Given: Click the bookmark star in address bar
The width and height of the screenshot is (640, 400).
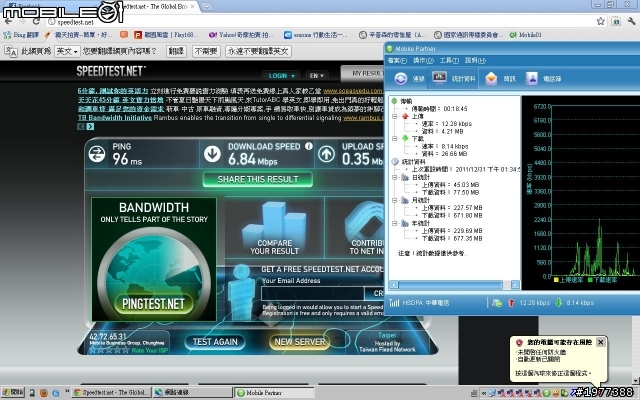Looking at the screenshot, I should coord(600,21).
